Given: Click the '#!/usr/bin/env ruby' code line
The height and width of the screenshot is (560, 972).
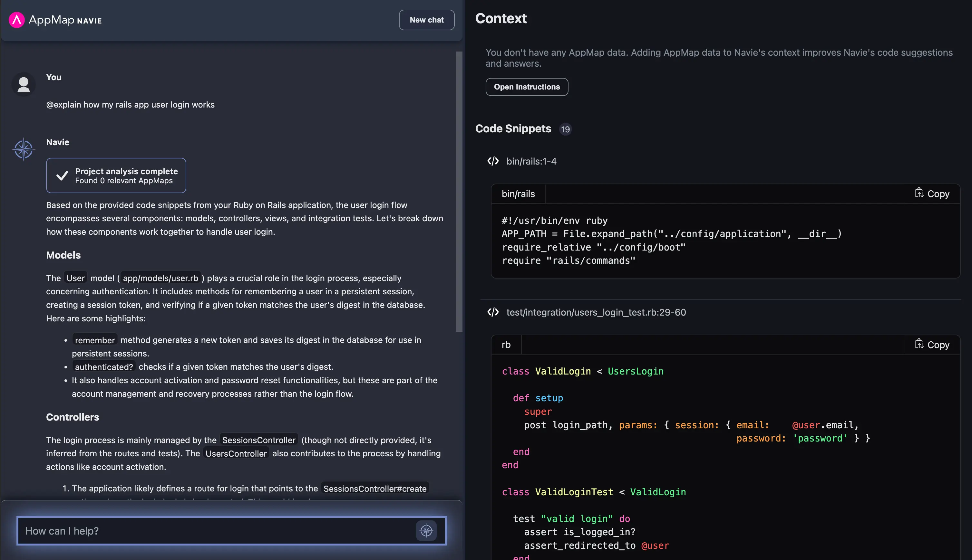Looking at the screenshot, I should [555, 221].
